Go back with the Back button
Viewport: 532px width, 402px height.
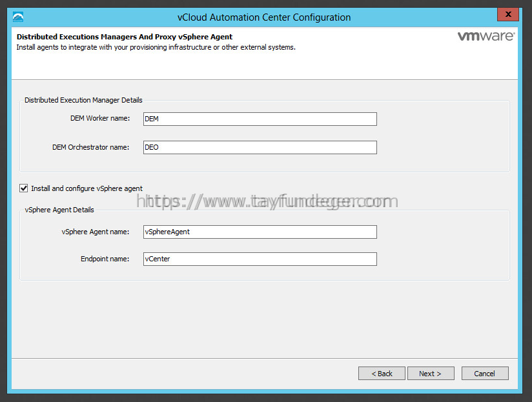click(382, 374)
